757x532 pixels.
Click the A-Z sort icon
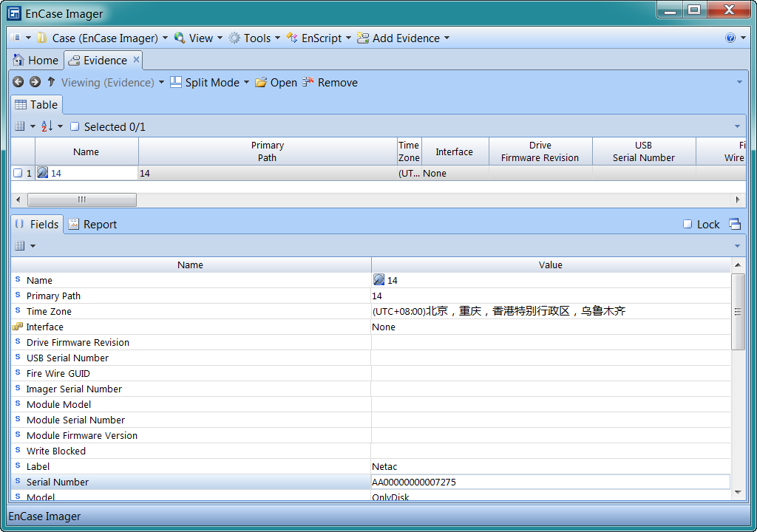(47, 126)
